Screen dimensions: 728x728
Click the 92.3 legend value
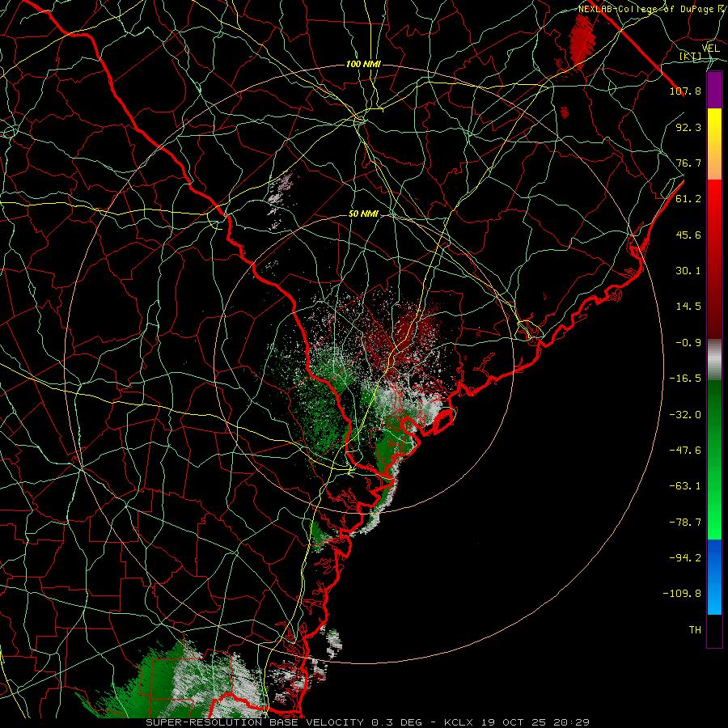(688, 127)
